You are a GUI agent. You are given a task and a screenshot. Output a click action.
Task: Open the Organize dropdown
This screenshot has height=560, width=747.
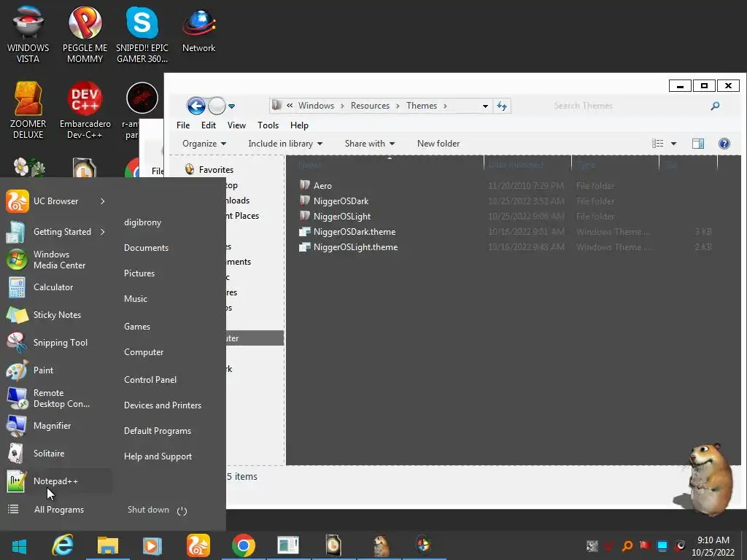204,144
